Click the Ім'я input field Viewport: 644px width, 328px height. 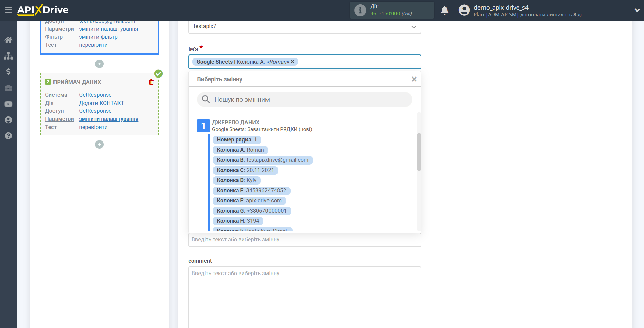pos(305,62)
